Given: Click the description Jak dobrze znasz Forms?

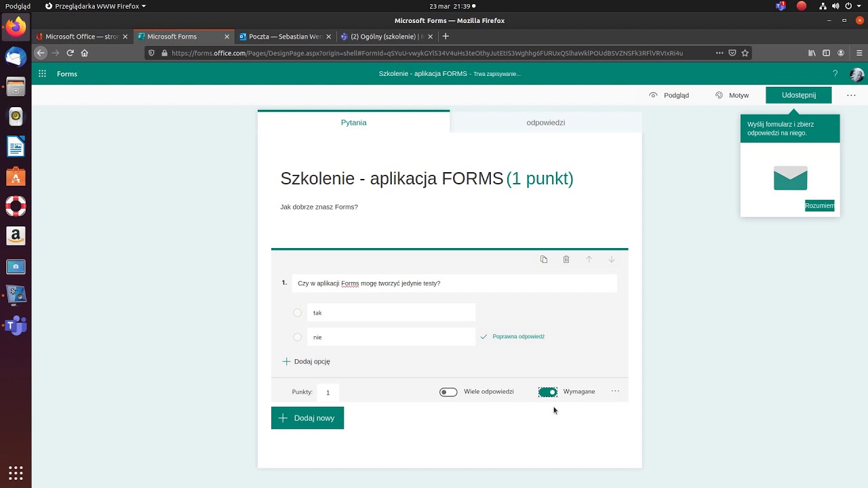Looking at the screenshot, I should (x=319, y=207).
